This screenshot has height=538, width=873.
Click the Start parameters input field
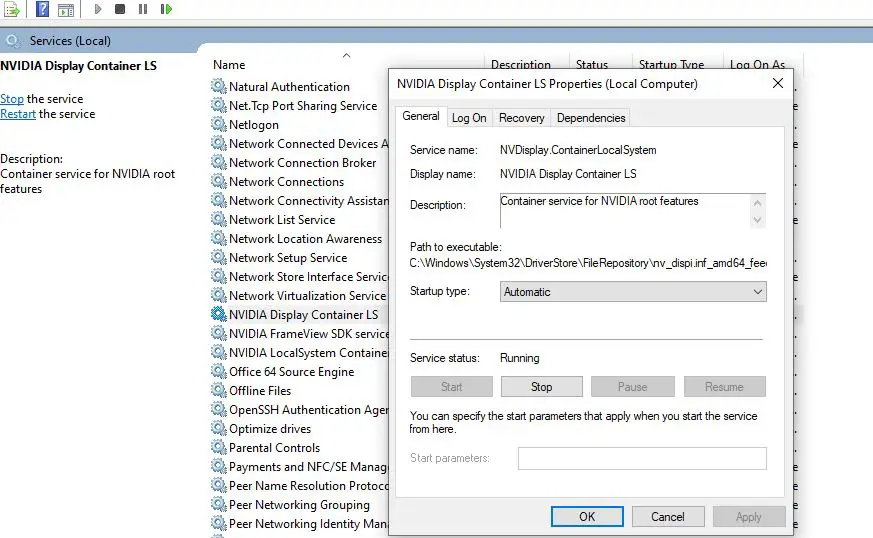tap(641, 458)
